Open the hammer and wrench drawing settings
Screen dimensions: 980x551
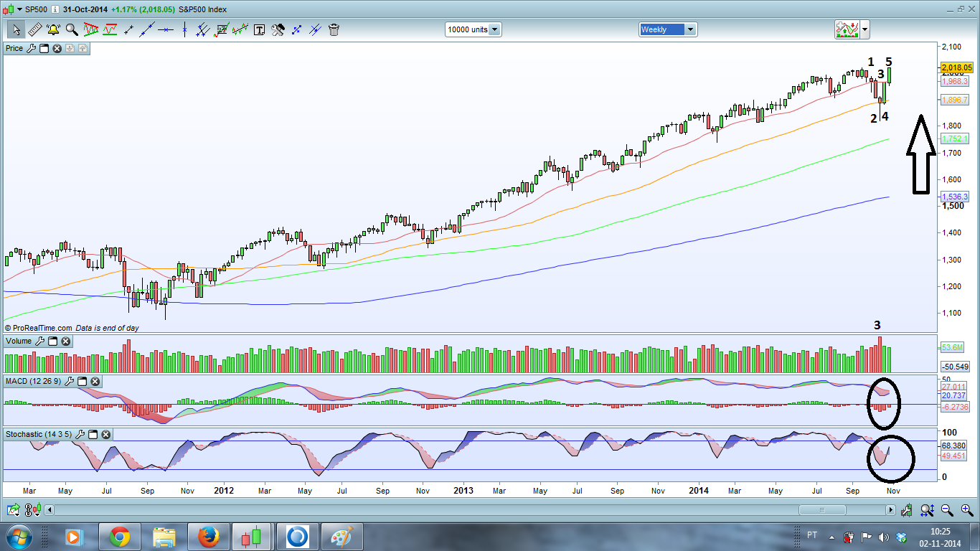(x=278, y=29)
